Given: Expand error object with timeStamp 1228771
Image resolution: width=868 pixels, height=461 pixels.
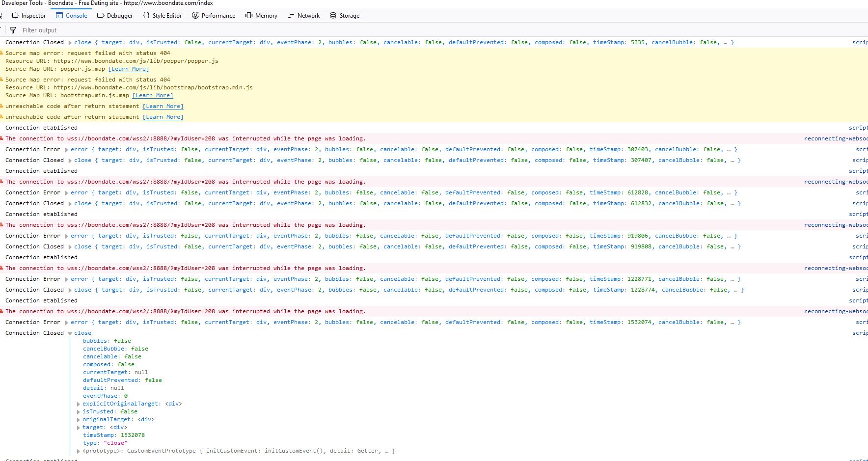Looking at the screenshot, I should click(x=66, y=279).
